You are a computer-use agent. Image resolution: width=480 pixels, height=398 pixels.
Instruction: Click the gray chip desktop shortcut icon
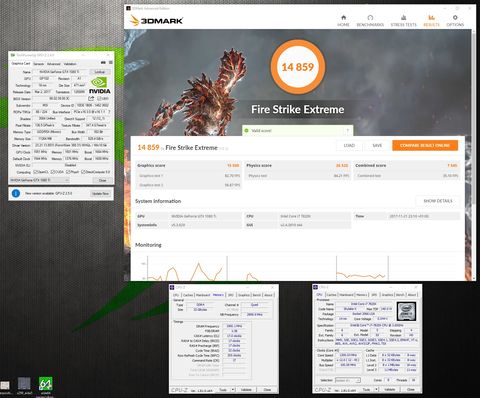pos(24,384)
